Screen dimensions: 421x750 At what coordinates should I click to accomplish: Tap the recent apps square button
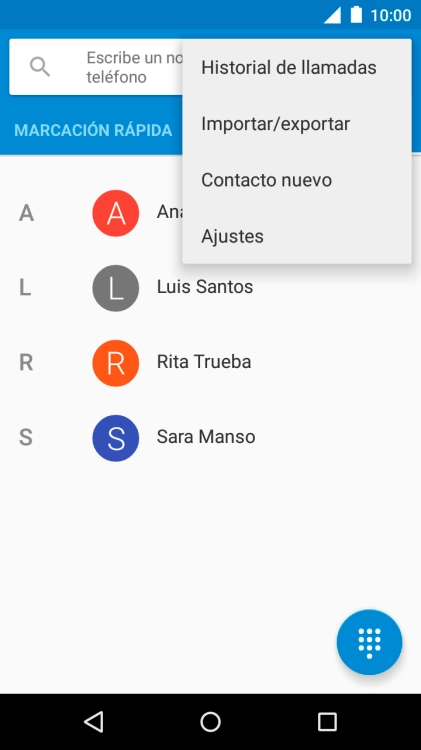(x=327, y=722)
